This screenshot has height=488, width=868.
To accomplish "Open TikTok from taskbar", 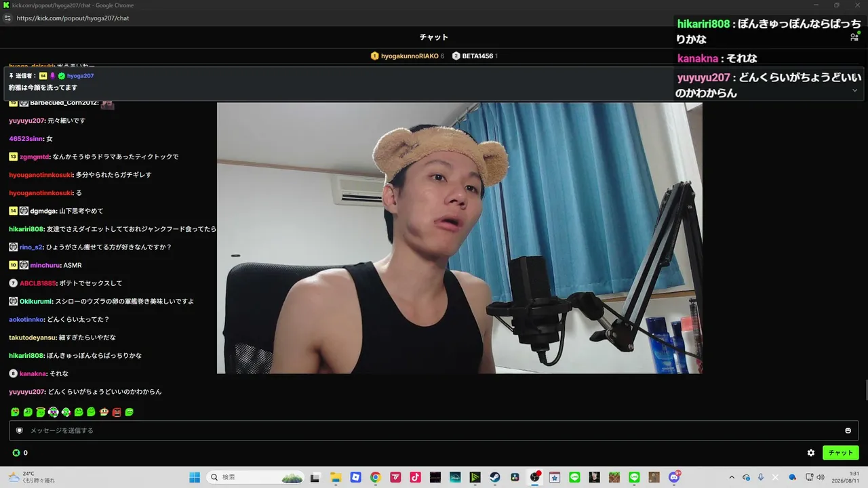I will tap(415, 477).
